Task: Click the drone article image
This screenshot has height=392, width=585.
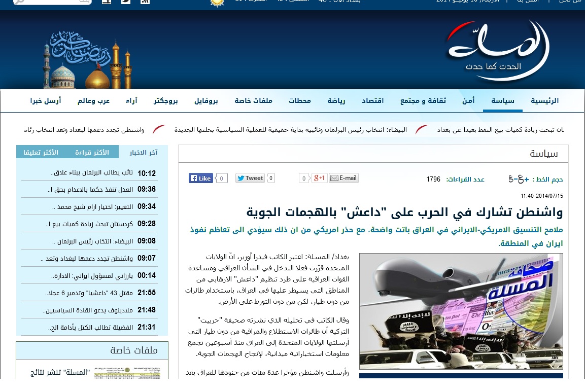Action: [x=461, y=311]
